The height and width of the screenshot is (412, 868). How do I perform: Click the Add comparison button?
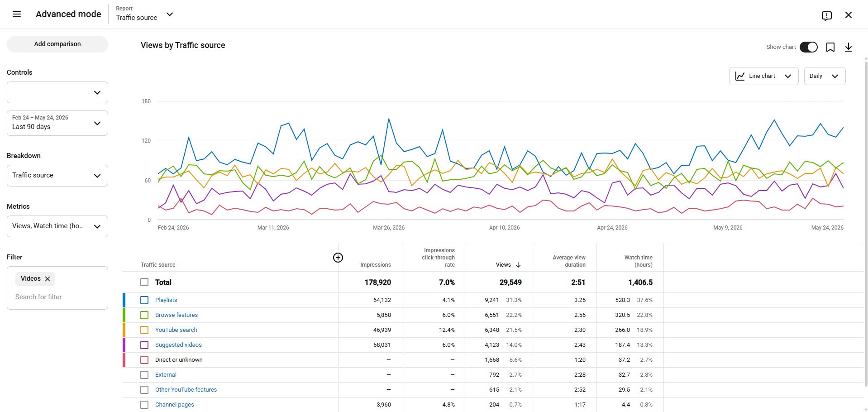(57, 44)
